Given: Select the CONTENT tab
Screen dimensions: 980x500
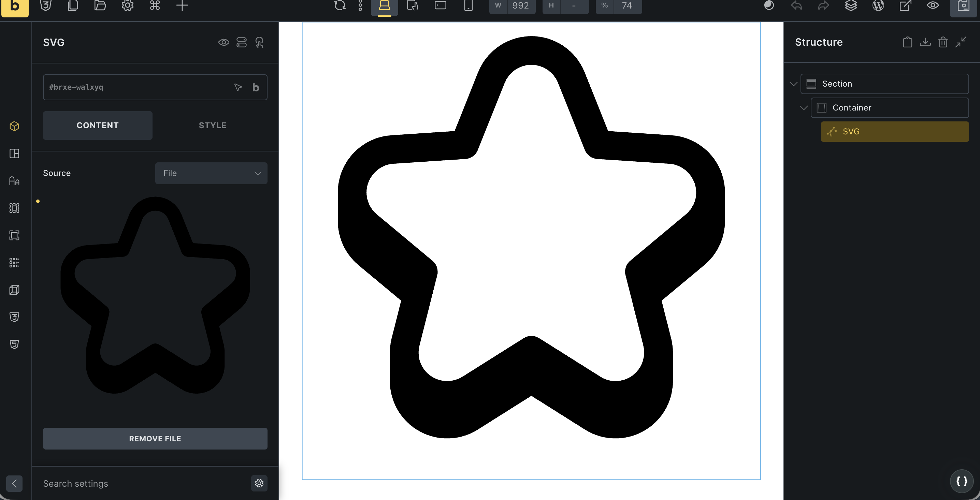Looking at the screenshot, I should [97, 126].
